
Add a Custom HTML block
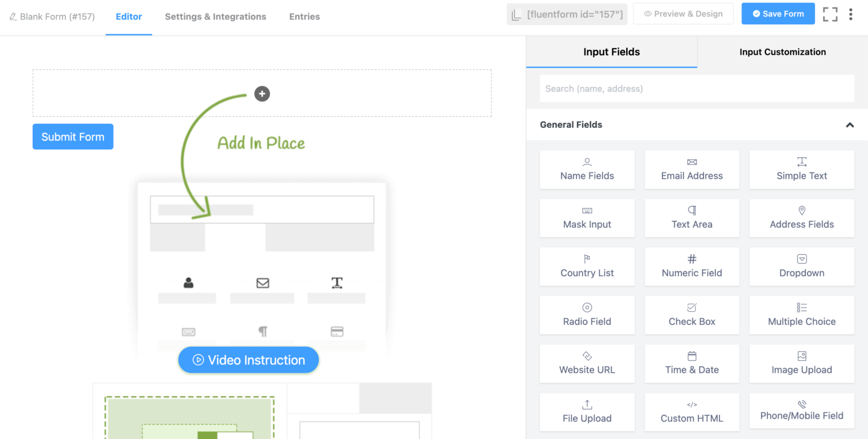click(x=692, y=412)
